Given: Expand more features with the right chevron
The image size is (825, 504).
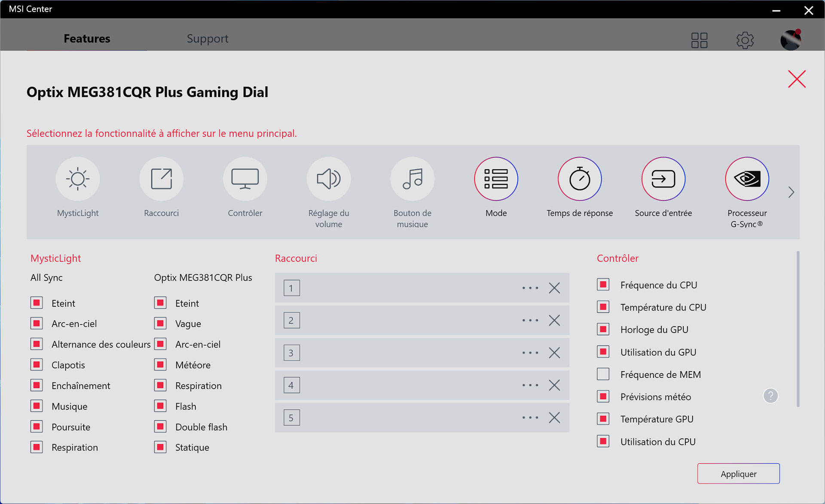Looking at the screenshot, I should click(791, 192).
